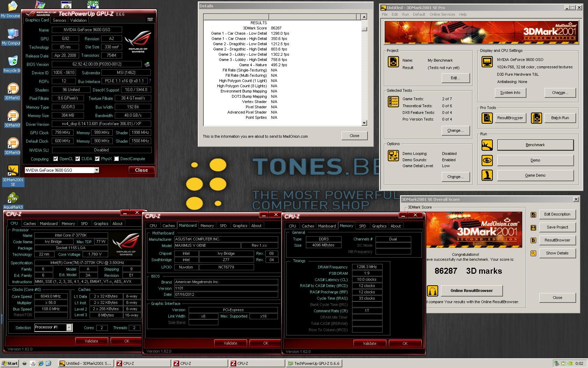
Task: Click the Details list scroll up arrow
Action: [x=364, y=17]
